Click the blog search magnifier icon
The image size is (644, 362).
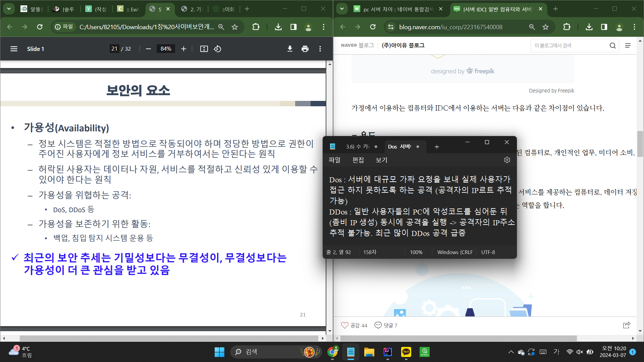coord(612,46)
